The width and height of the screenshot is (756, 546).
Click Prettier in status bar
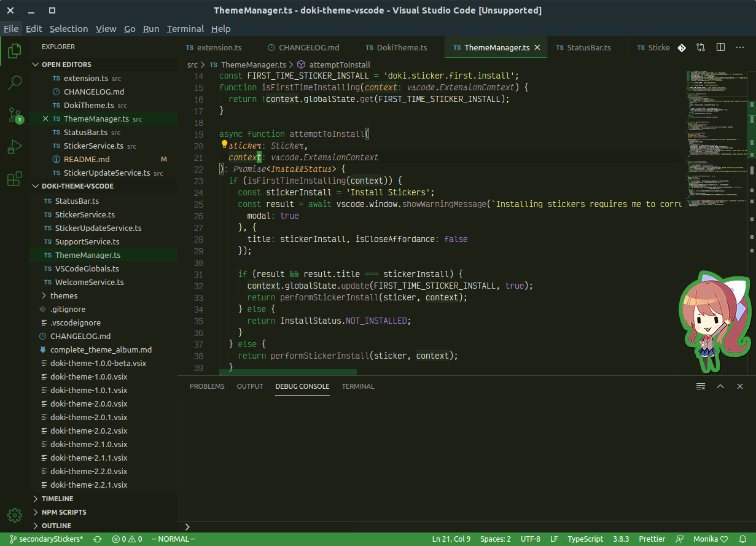(652, 539)
